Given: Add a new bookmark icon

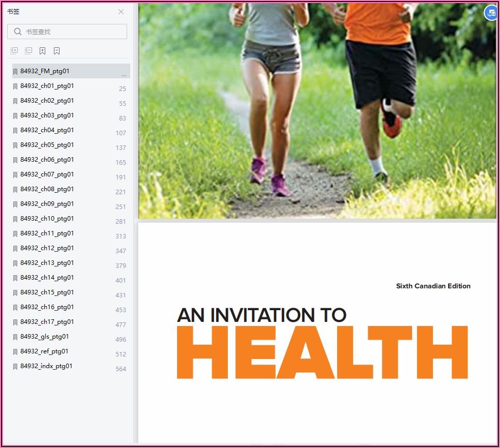Looking at the screenshot, I should coord(42,51).
